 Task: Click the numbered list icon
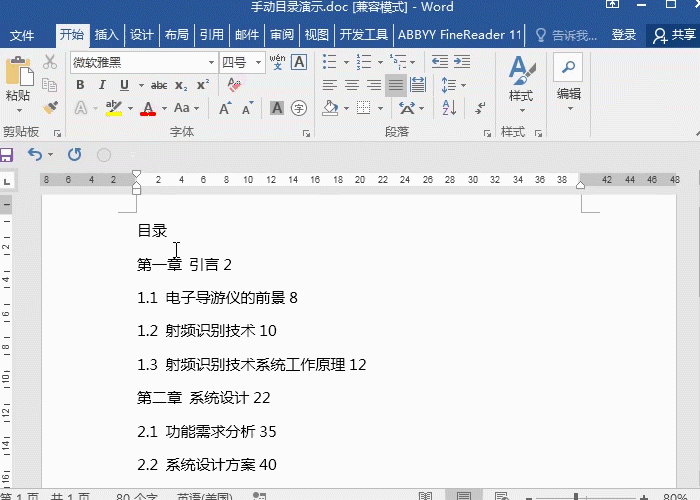[x=364, y=62]
